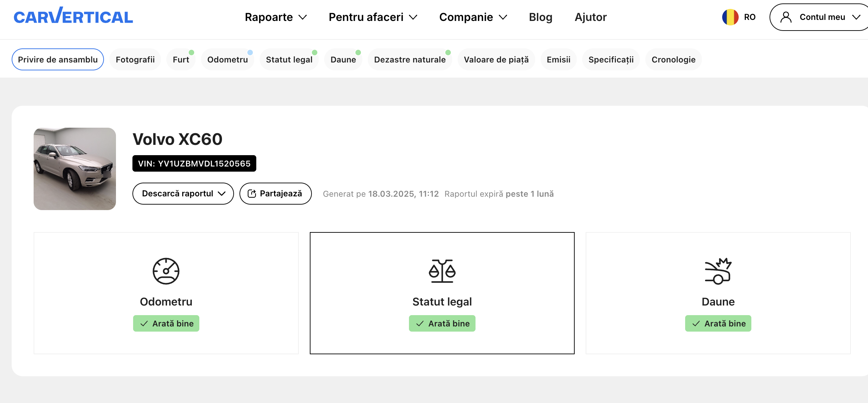The image size is (868, 403).
Task: Switch to the Statut legal tab
Action: point(289,59)
